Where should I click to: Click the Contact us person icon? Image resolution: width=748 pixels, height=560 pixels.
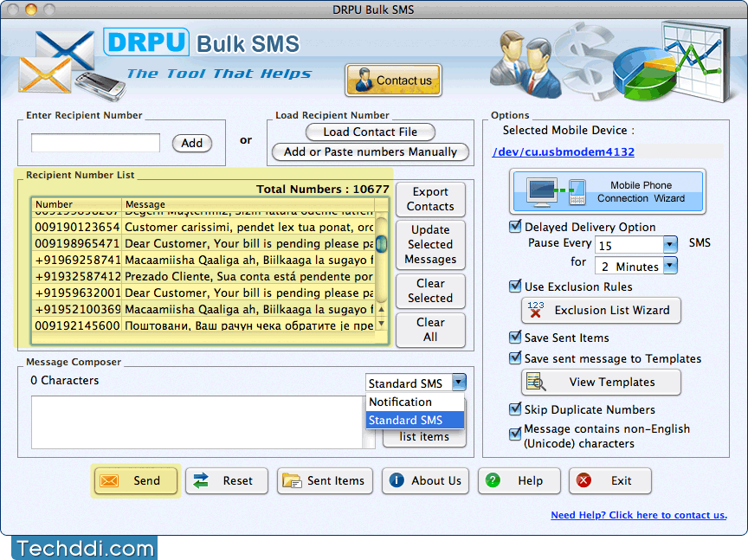click(x=364, y=80)
